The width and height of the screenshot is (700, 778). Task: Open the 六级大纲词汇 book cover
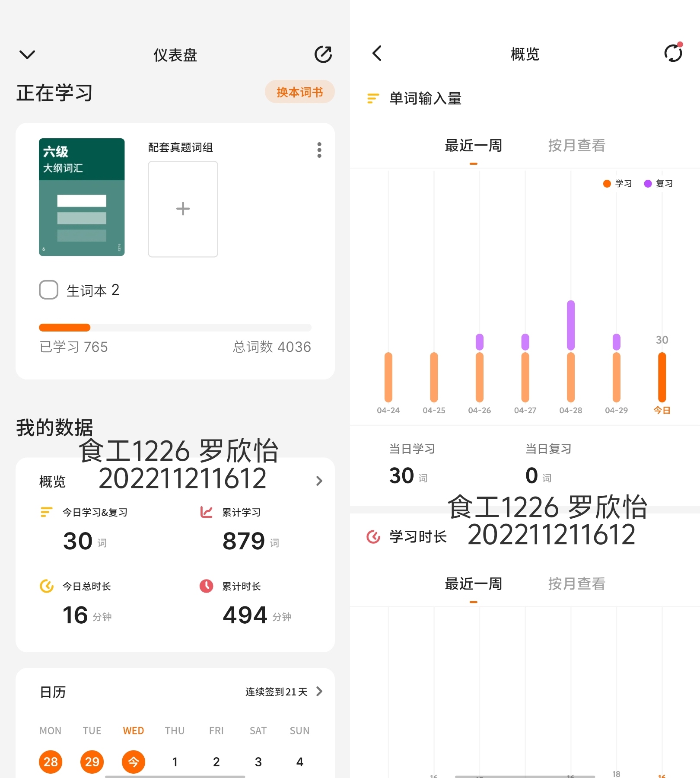(82, 197)
